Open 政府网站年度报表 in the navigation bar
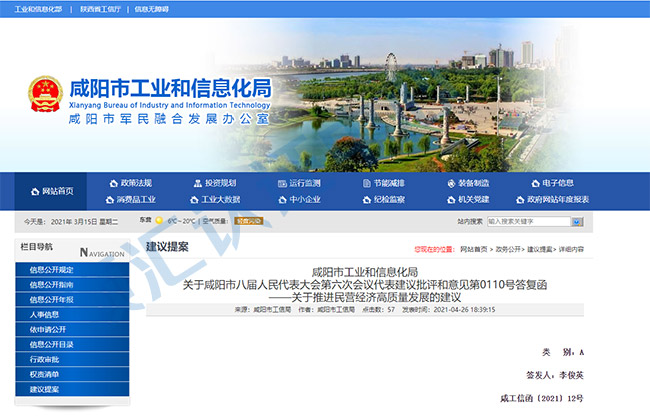 click(558, 200)
